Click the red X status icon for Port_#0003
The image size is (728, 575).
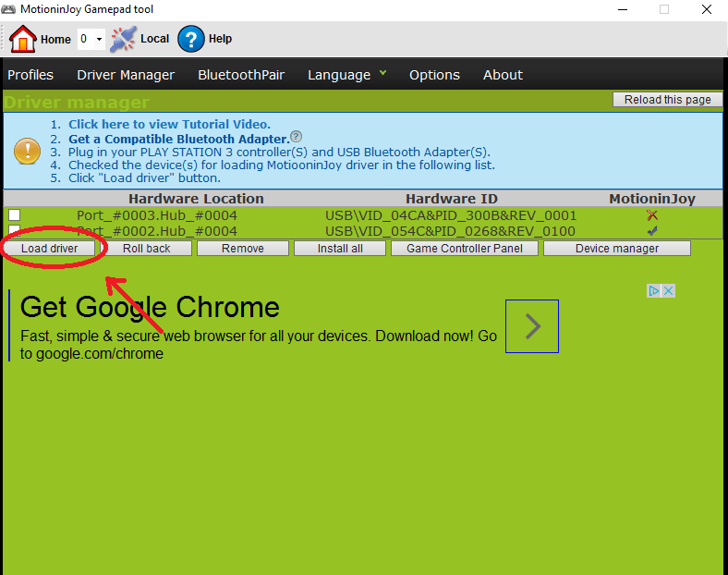tap(652, 214)
